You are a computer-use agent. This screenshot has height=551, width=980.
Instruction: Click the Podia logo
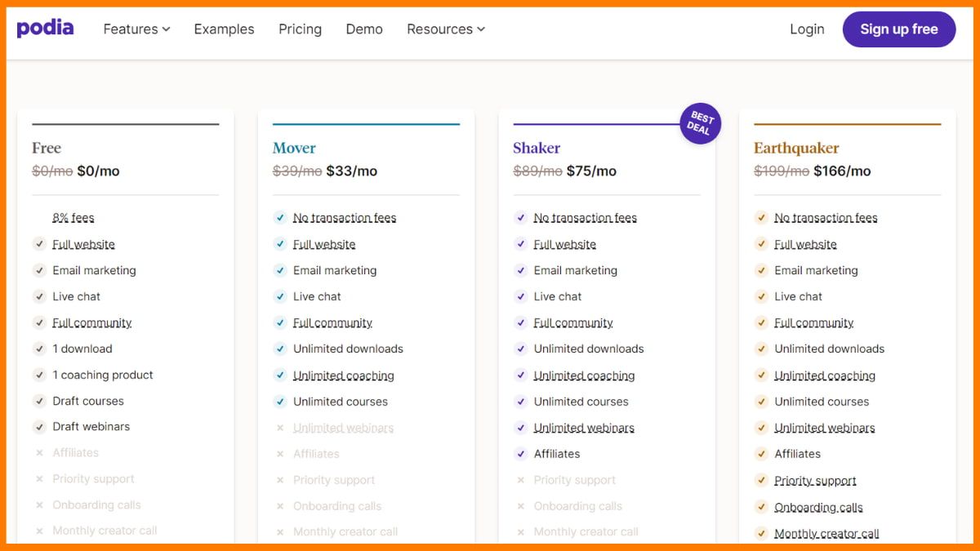[x=45, y=29]
